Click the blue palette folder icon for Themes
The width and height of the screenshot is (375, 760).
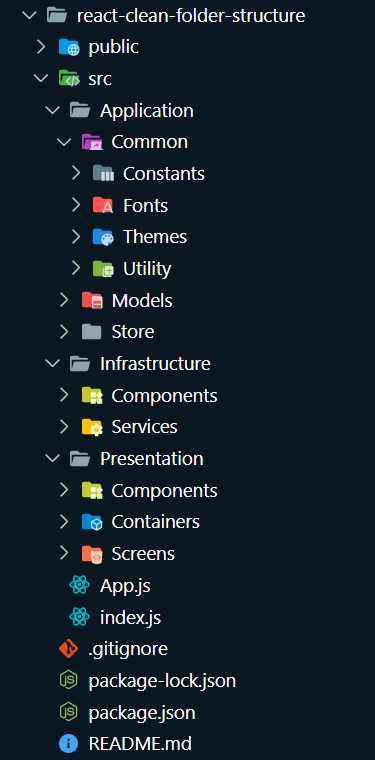point(103,237)
